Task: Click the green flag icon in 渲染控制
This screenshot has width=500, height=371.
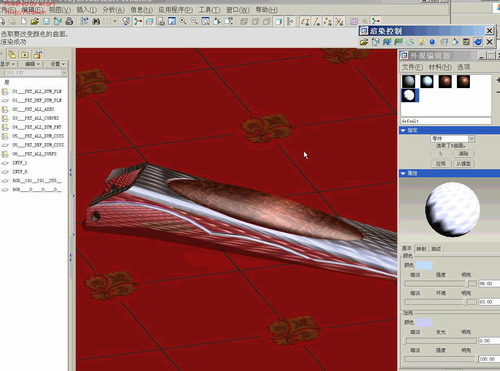Action: [x=398, y=42]
